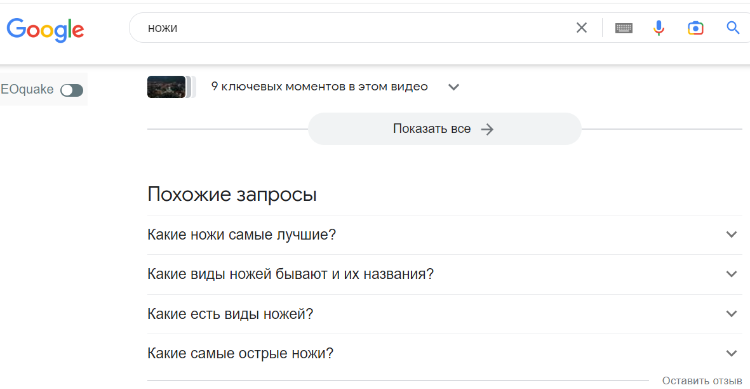The image size is (750, 389).
Task: Select question text 'Какие виды ножей бывают и их названия?'
Action: pyautogui.click(x=290, y=274)
